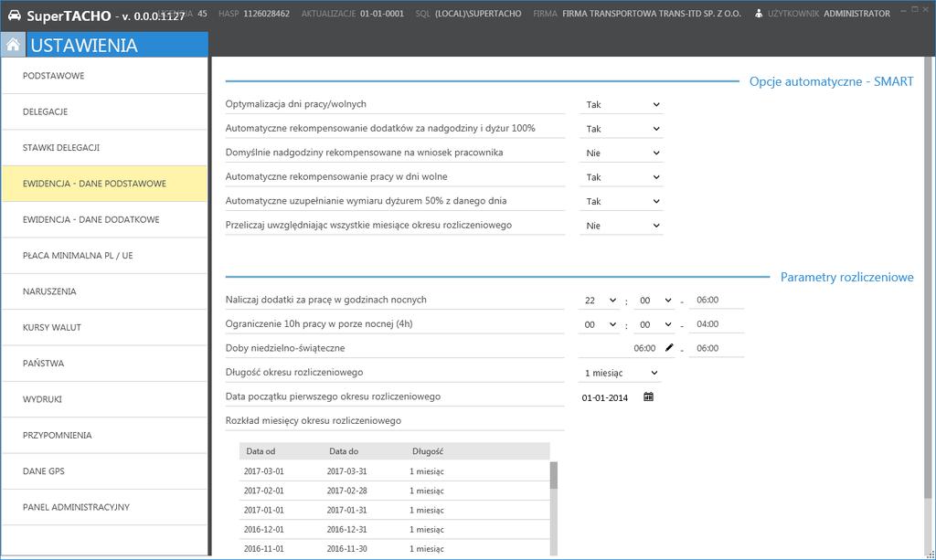This screenshot has width=936, height=560.
Task: Expand dropdown for nadgodziny i dyżur 100%
Action: (622, 129)
